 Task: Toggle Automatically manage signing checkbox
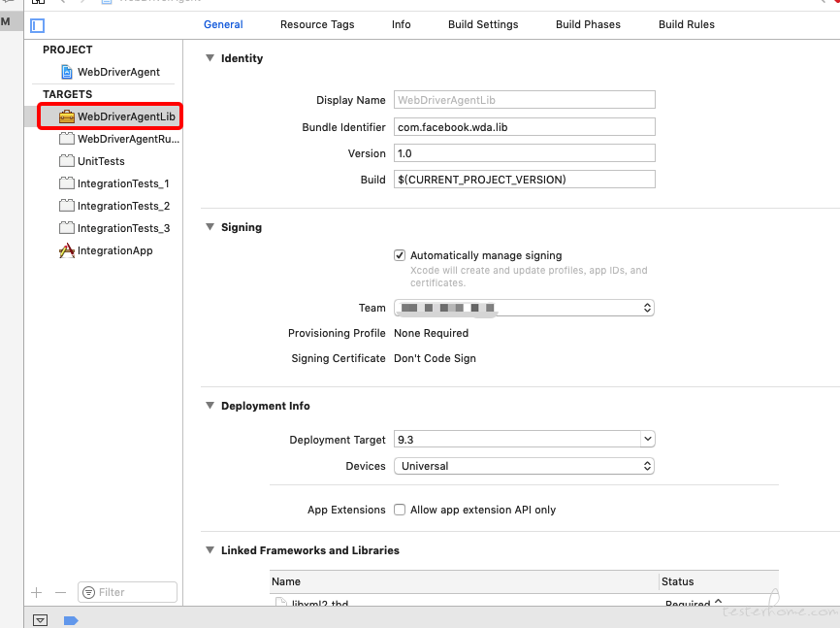pos(400,255)
